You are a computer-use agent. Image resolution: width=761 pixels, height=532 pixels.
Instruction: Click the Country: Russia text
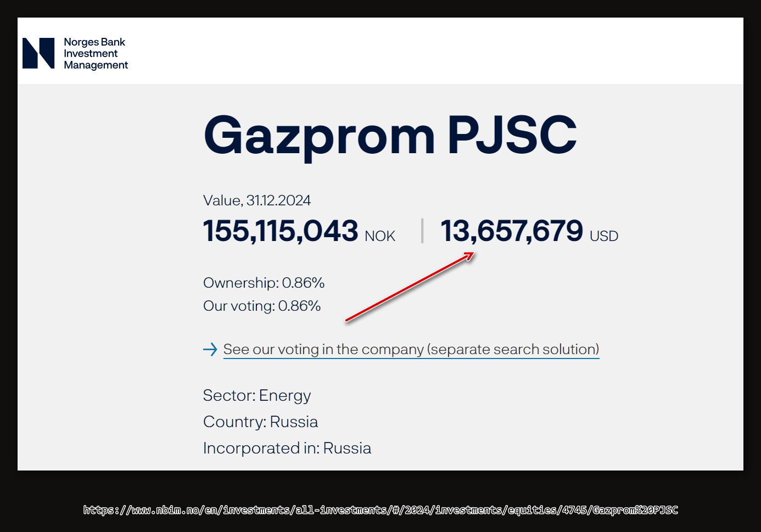coord(260,422)
